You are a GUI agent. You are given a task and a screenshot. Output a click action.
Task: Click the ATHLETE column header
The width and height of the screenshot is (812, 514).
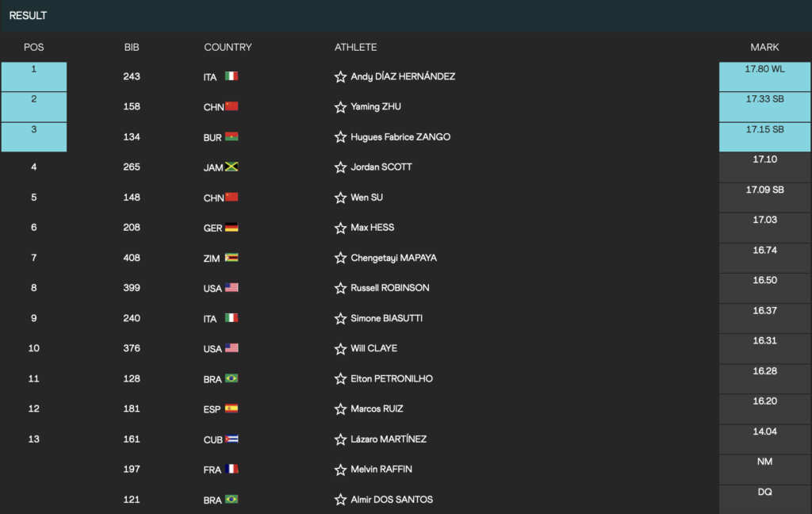coord(356,48)
